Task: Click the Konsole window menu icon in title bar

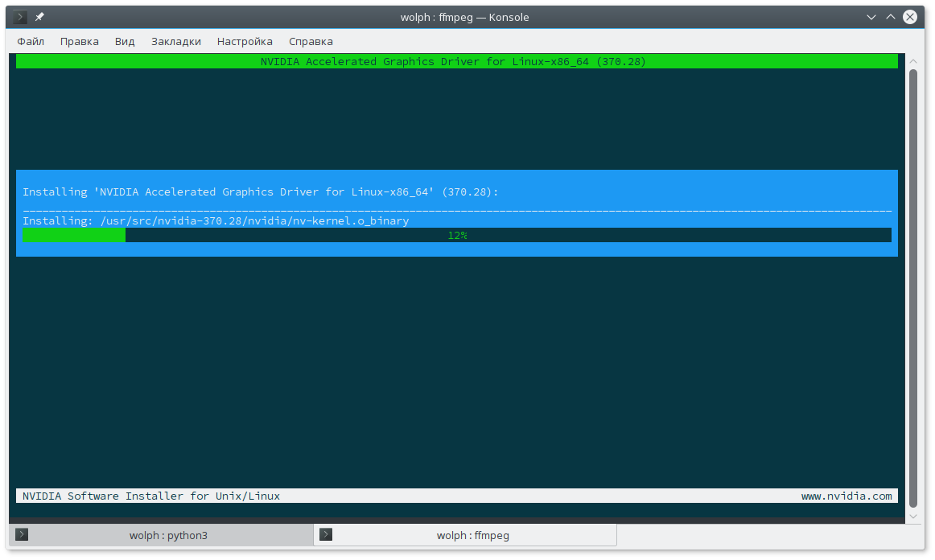Action: coord(19,17)
